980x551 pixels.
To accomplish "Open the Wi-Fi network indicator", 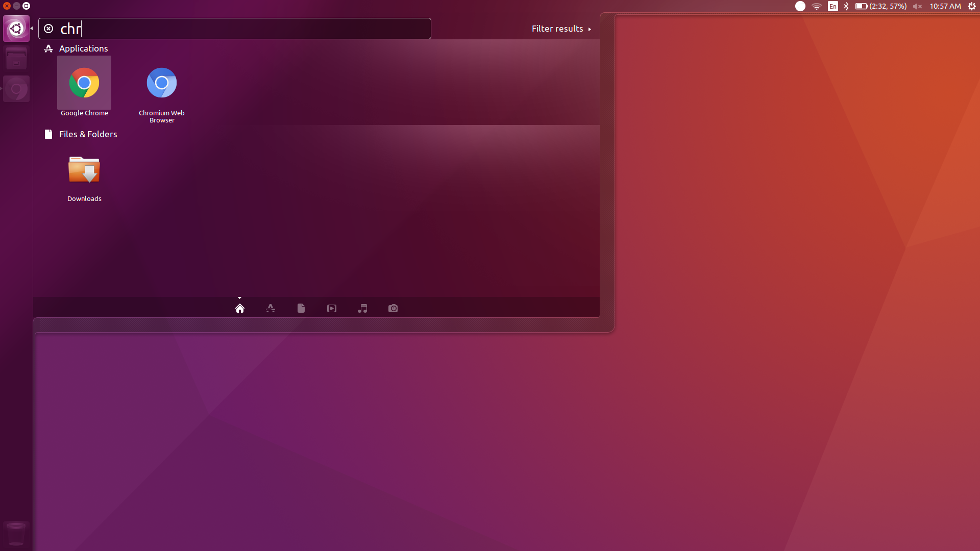I will pyautogui.click(x=817, y=6).
